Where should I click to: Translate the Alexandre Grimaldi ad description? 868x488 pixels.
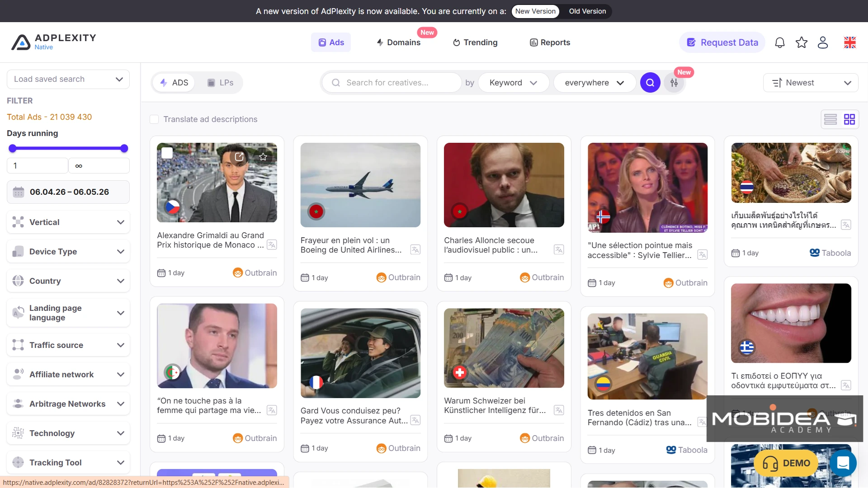pos(272,245)
